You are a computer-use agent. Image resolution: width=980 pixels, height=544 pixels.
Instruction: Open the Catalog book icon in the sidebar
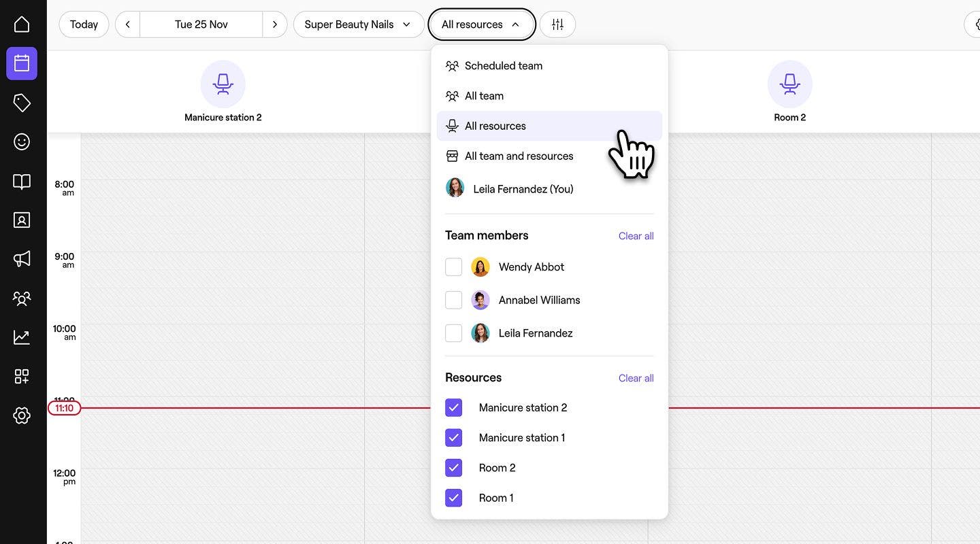pos(21,181)
